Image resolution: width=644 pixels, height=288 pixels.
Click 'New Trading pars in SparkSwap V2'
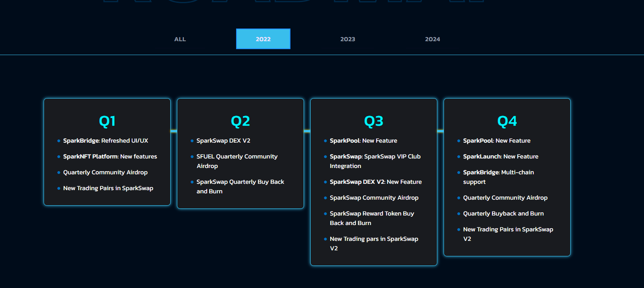click(x=374, y=244)
